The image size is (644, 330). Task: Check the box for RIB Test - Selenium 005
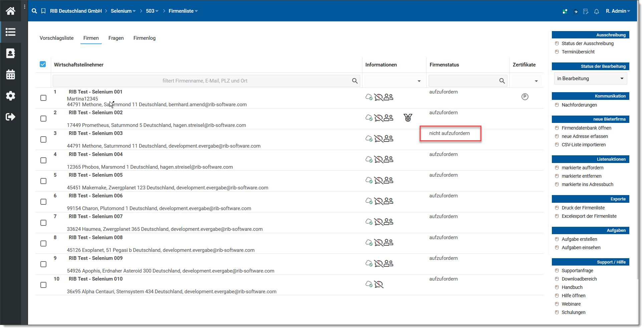coord(43,181)
